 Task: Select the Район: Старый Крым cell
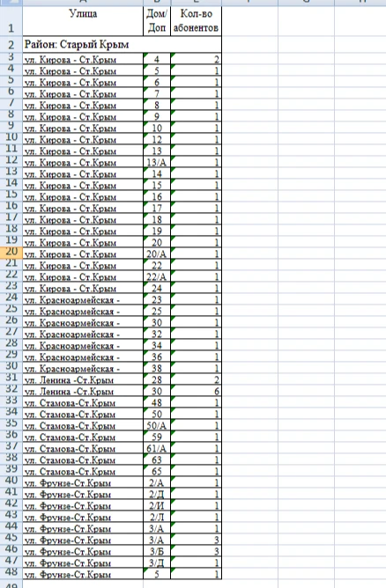[122, 45]
